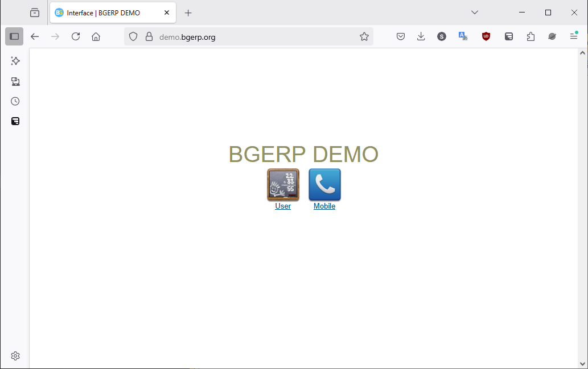Show site security padlock information

[149, 37]
